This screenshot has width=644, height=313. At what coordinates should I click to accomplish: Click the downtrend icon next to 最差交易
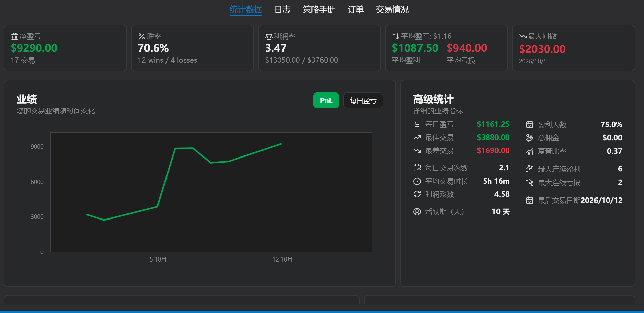point(417,151)
